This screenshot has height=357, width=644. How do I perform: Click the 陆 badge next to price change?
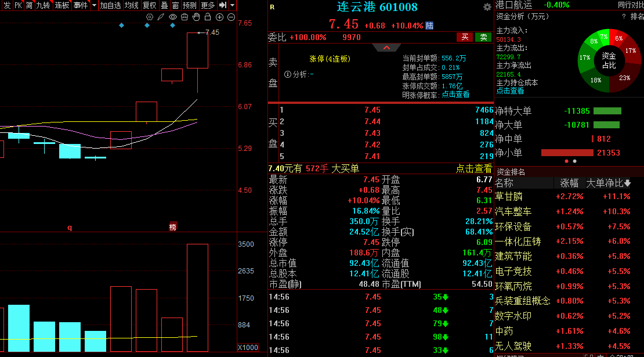pos(429,26)
